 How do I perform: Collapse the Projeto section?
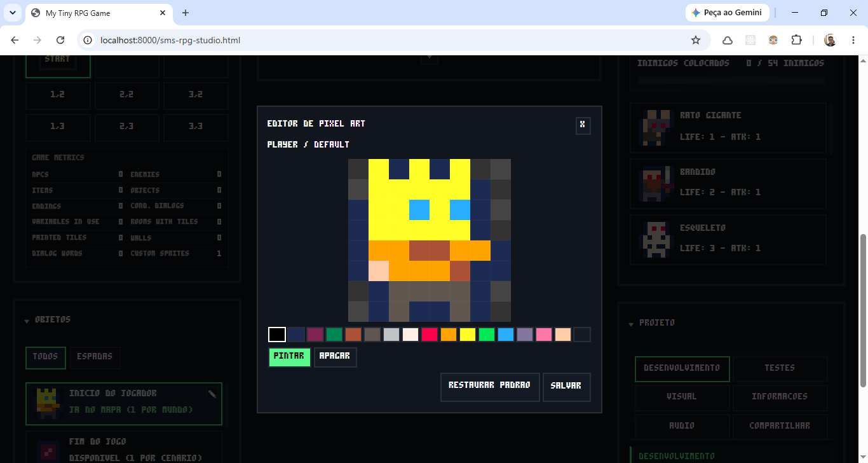pyautogui.click(x=631, y=324)
